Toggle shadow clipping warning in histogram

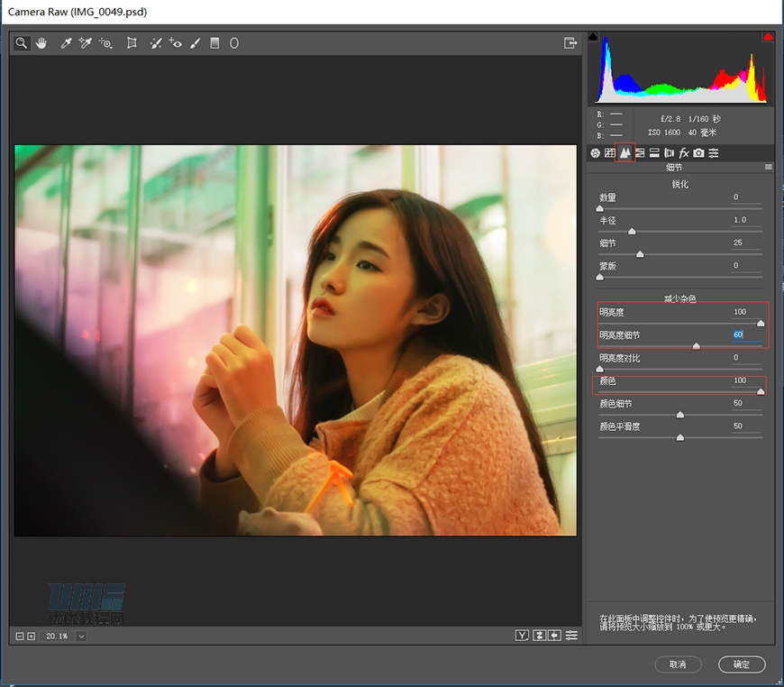594,37
